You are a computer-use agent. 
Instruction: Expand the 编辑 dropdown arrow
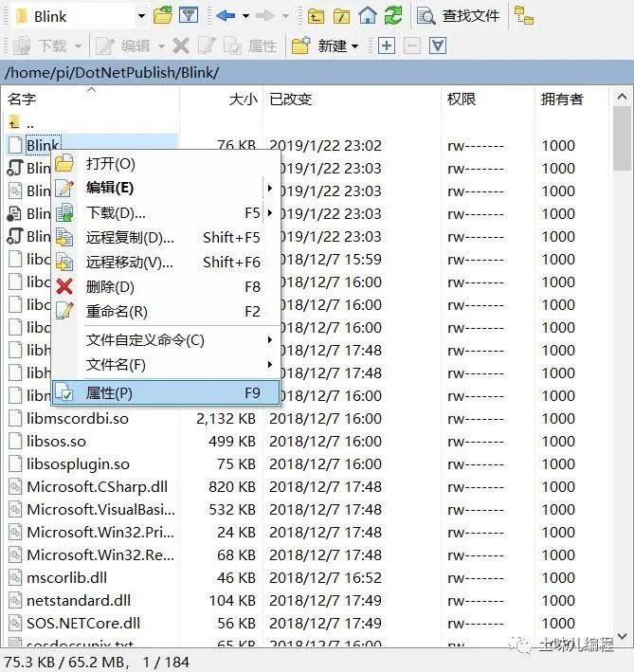(161, 45)
